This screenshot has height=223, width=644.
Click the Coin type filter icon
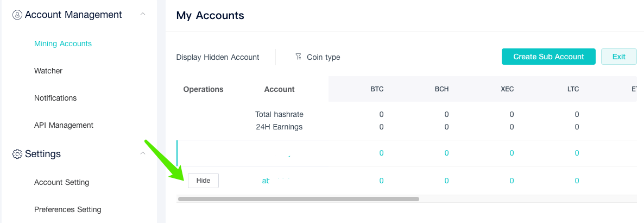299,57
